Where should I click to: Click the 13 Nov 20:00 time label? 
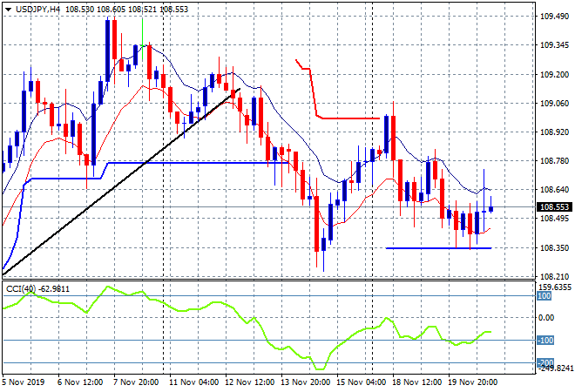[306, 382]
